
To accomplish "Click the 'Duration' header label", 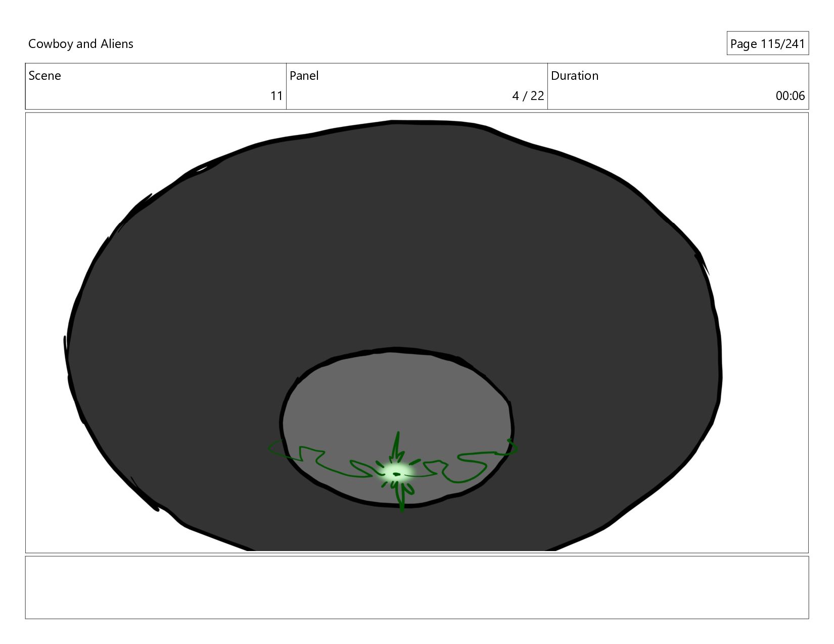I will click(575, 76).
